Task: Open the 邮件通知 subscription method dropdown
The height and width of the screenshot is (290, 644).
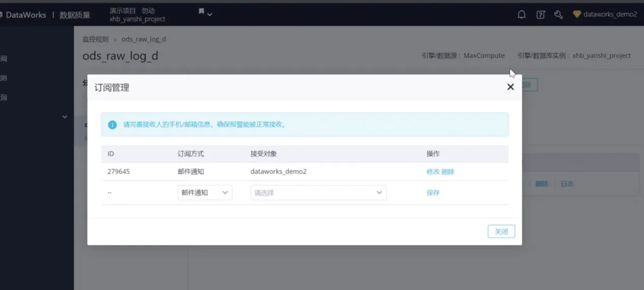Action: 205,193
